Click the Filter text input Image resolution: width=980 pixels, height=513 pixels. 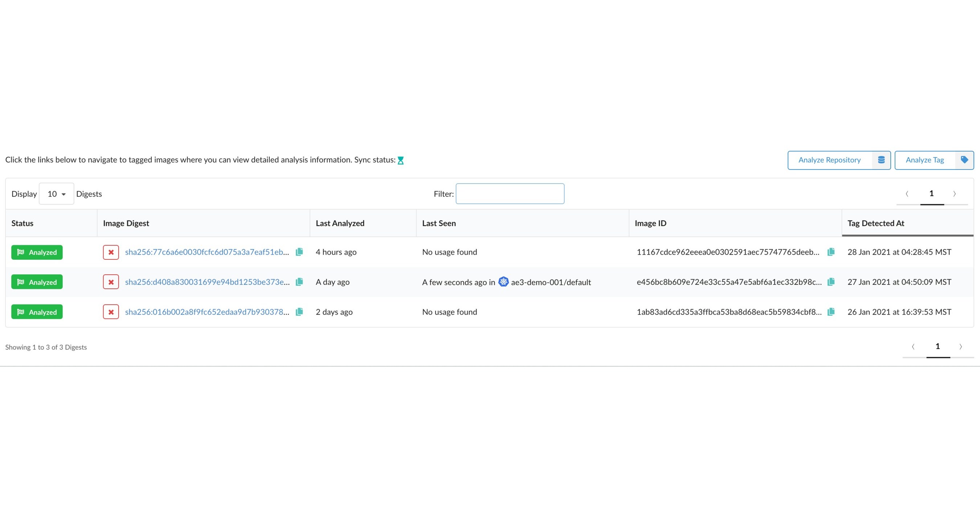510,194
